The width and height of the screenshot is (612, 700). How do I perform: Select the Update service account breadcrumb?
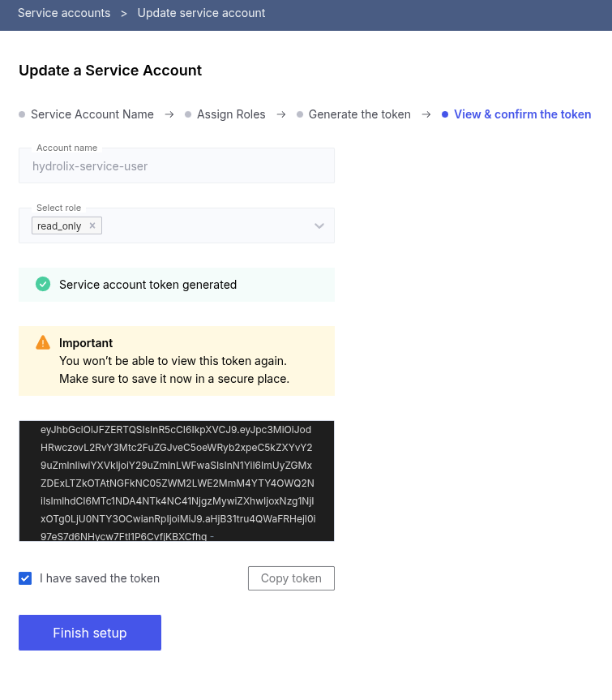203,13
